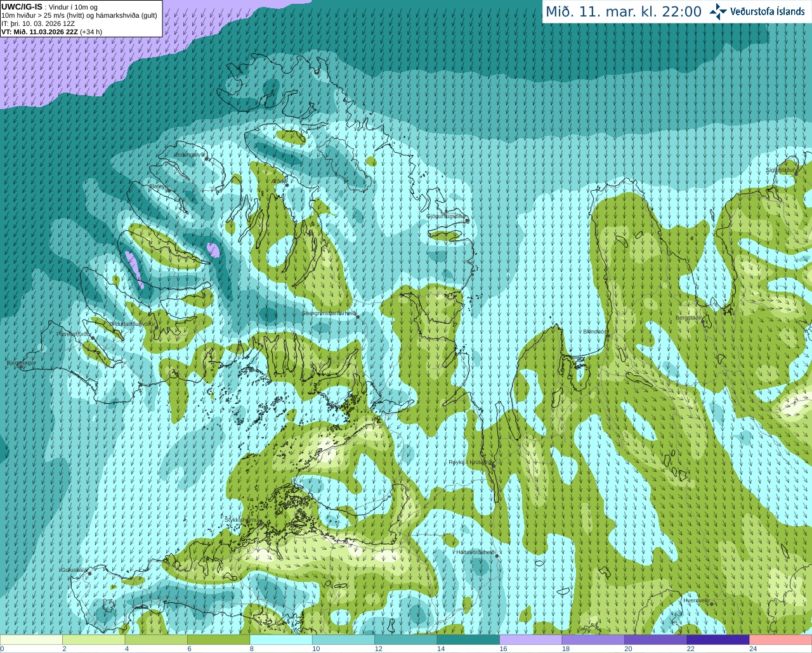The image size is (812, 653).
Task: Pick the pale cyan 8–10 m/s legend swatch
Action: click(281, 640)
